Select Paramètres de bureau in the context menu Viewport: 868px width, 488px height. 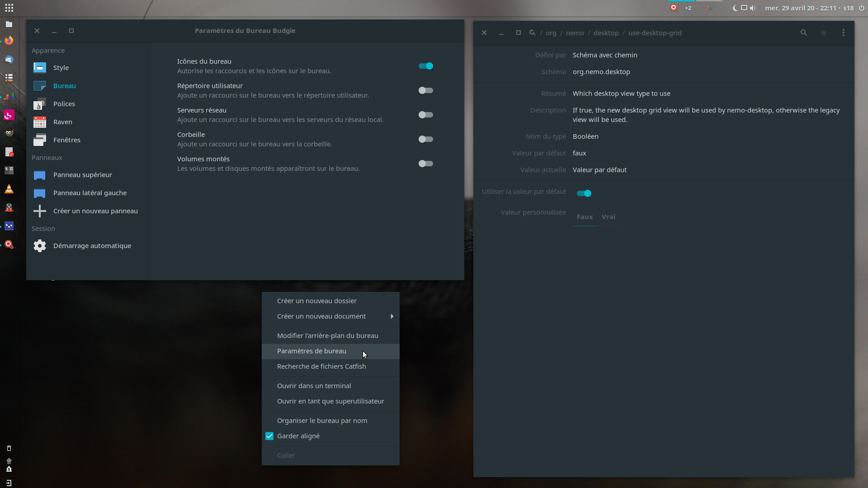click(311, 351)
